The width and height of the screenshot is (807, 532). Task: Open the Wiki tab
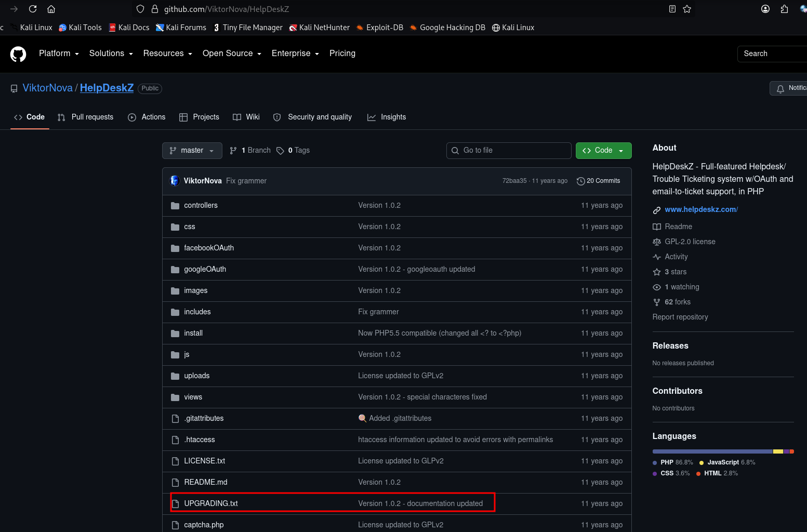coord(246,117)
